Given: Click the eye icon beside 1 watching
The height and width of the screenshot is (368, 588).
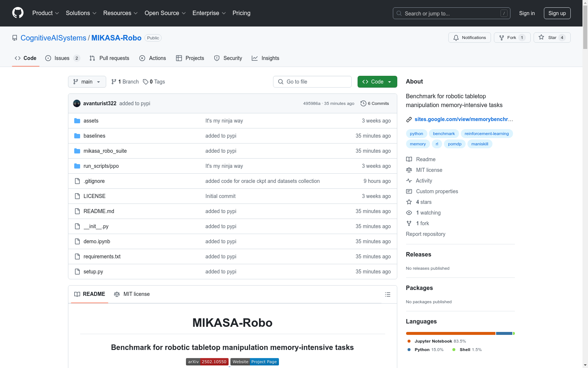Looking at the screenshot, I should [409, 213].
